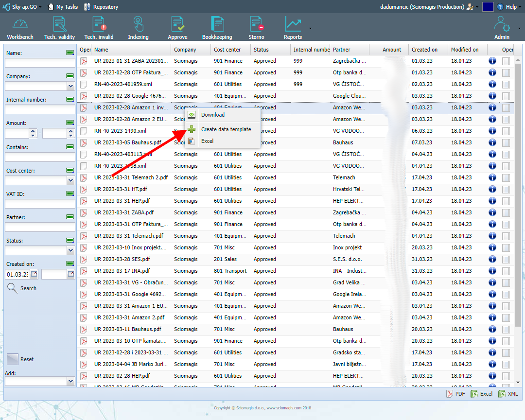The height and width of the screenshot is (420, 525).
Task: Toggle the green Amount filter switch
Action: [70, 122]
